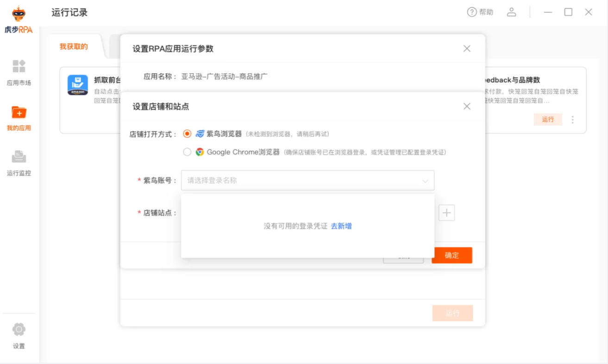The height and width of the screenshot is (364, 608).
Task: Confirm with the 确定 button
Action: point(452,255)
